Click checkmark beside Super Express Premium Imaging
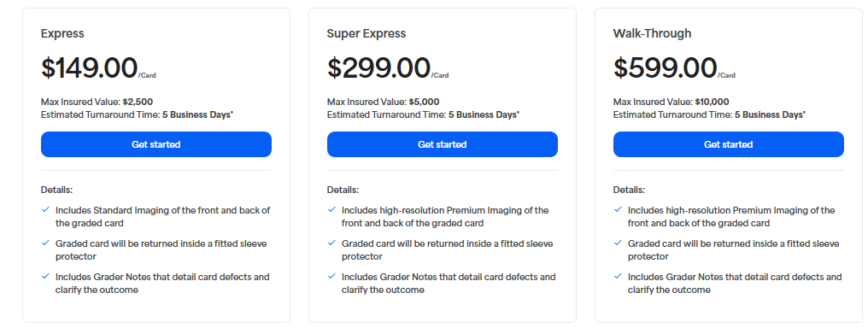 tap(331, 210)
